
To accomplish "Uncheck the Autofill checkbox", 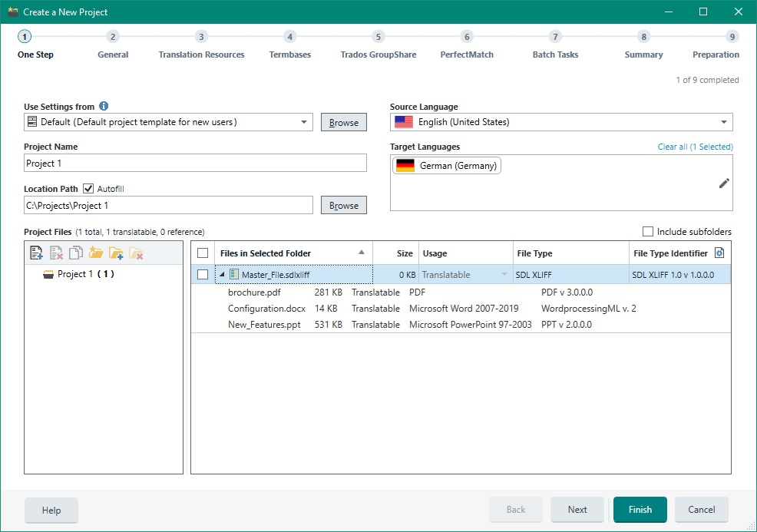I will coord(88,189).
